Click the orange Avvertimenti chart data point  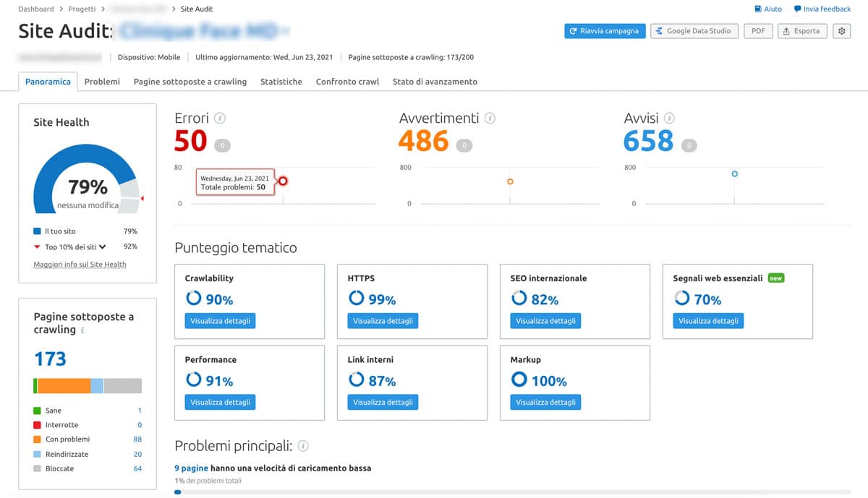click(x=510, y=181)
